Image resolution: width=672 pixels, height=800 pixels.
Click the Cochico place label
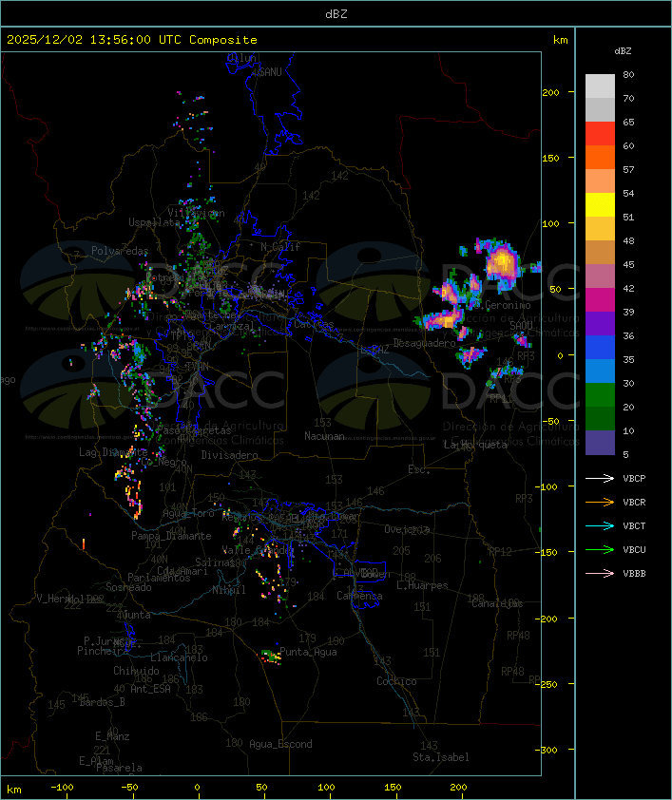click(396, 681)
